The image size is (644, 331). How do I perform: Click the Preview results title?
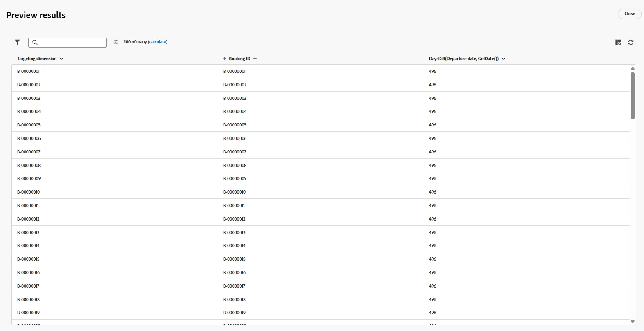point(36,15)
